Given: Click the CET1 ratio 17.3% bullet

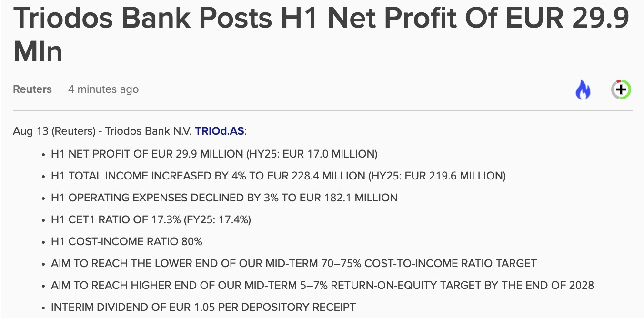Looking at the screenshot, I should pyautogui.click(x=151, y=219).
